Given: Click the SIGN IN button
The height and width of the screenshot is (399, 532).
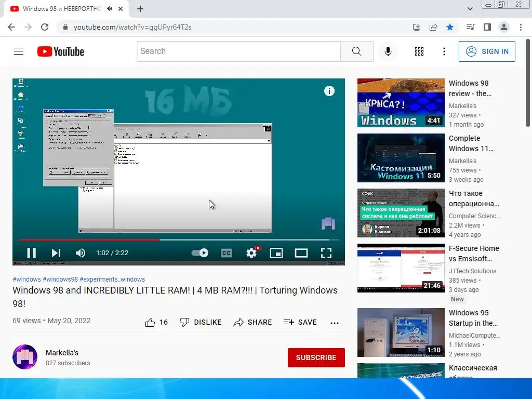Looking at the screenshot, I should click(x=487, y=51).
